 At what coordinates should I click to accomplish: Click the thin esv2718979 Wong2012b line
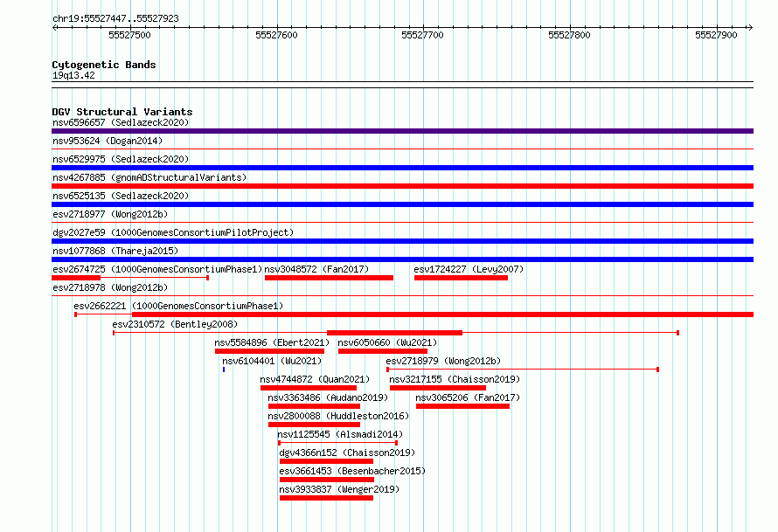(523, 370)
